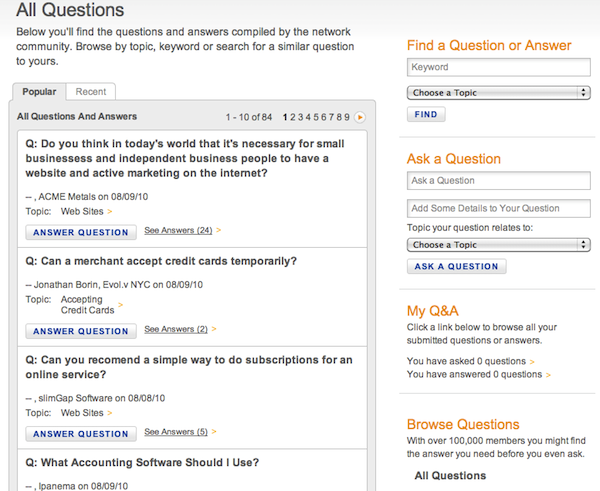The width and height of the screenshot is (600, 491).
Task: Open See Answers (24) link
Action: point(178,230)
